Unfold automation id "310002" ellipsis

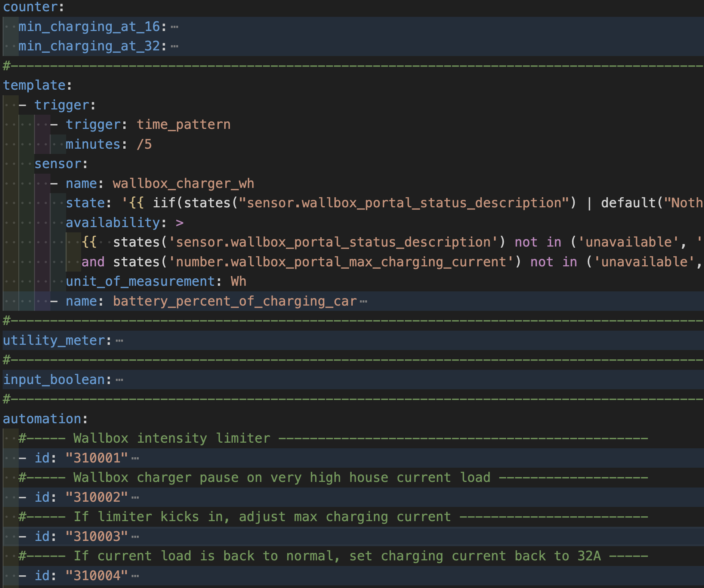coord(135,498)
